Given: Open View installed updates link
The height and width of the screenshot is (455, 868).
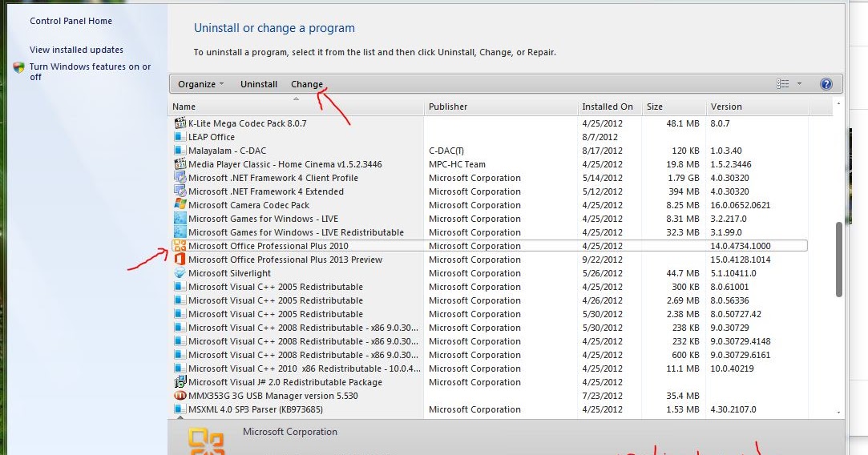Looking at the screenshot, I should [76, 50].
